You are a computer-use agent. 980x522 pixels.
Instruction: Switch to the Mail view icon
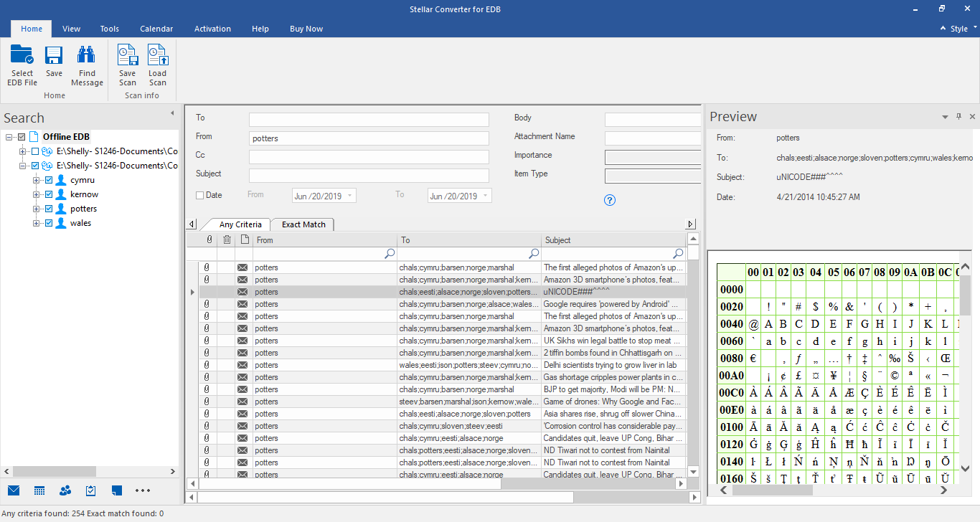tap(14, 490)
